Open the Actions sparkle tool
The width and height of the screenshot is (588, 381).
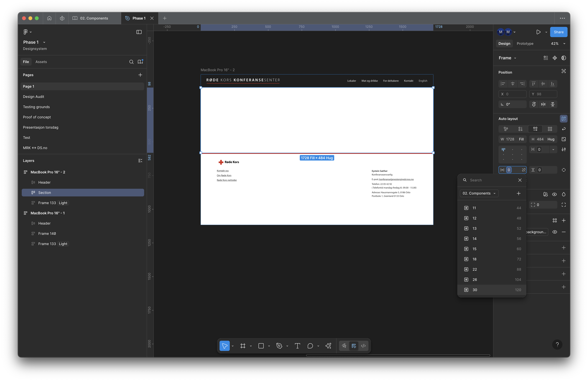(x=328, y=346)
